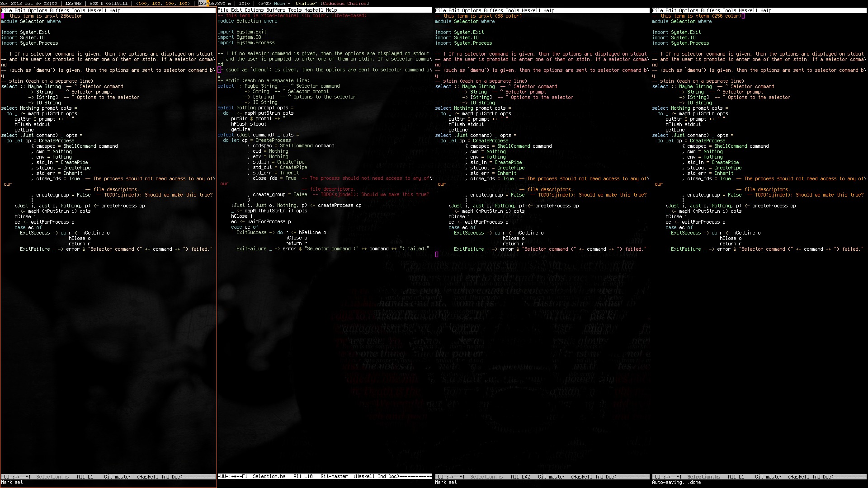Open Help menu in xterm Emacs window
868x488 pixels.
point(766,10)
